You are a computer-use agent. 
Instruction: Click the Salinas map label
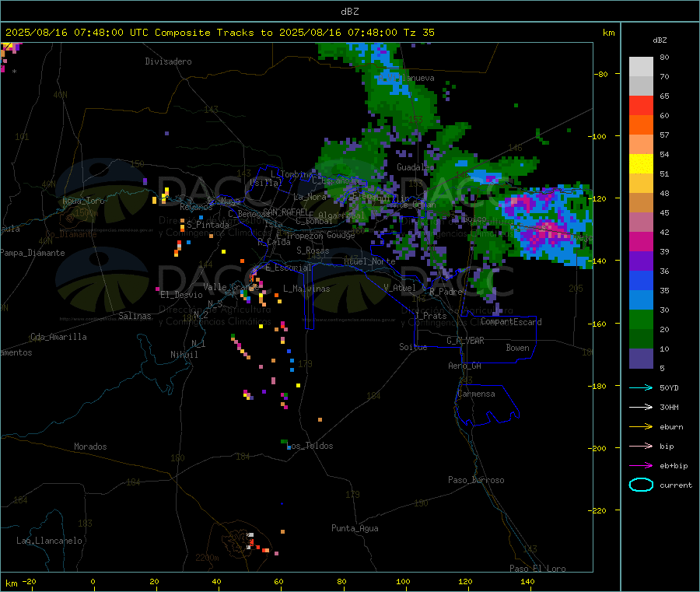pyautogui.click(x=135, y=316)
